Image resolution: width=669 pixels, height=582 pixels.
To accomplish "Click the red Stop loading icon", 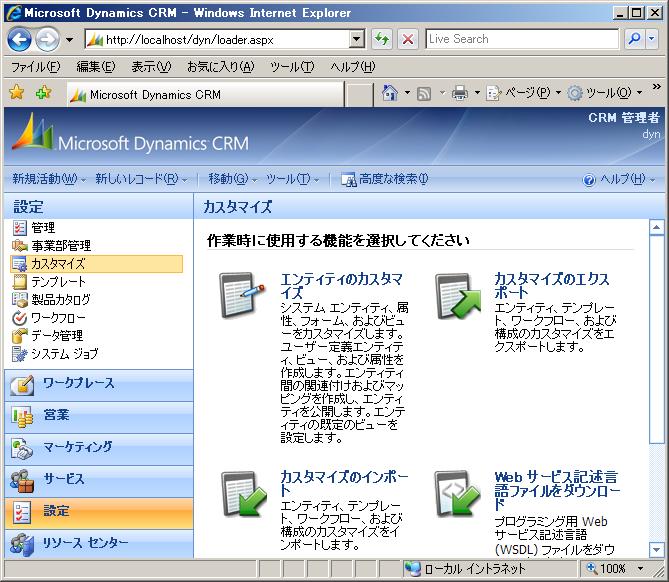I will click(x=408, y=40).
